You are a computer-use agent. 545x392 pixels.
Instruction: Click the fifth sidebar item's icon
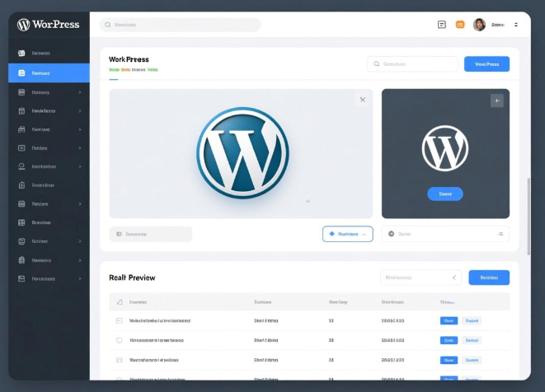21,129
